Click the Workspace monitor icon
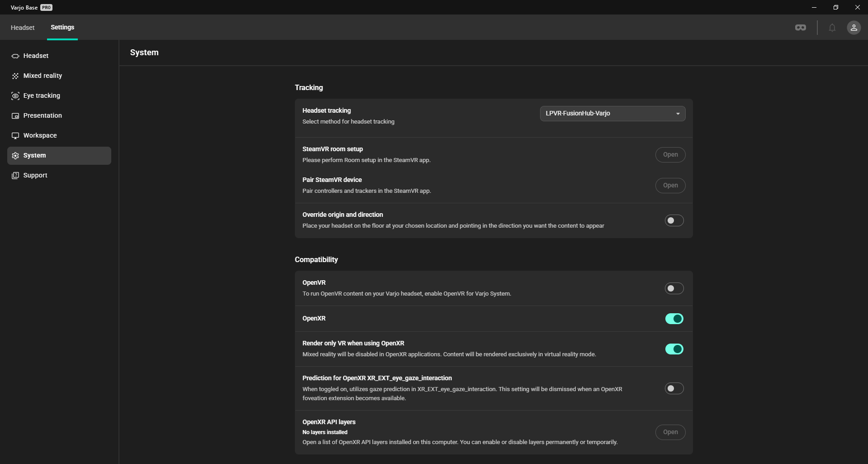This screenshot has height=464, width=868. [x=15, y=136]
